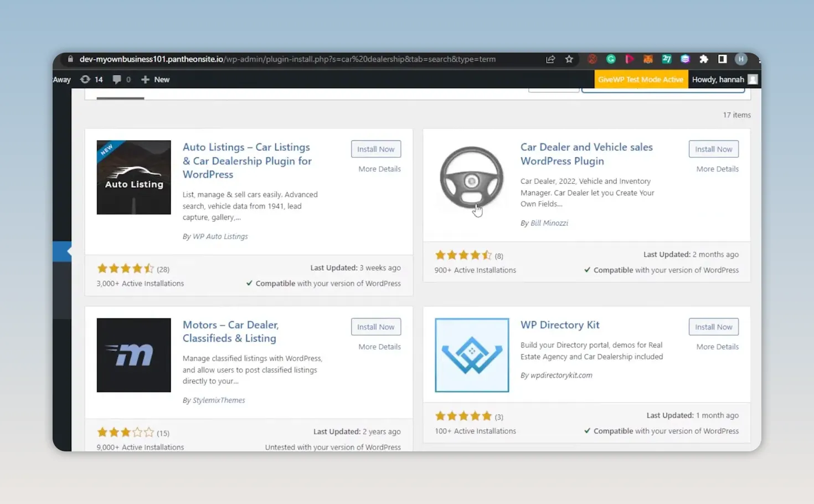The image size is (814, 504).
Task: Click 3,000+ Active Installations text
Action: tap(140, 284)
